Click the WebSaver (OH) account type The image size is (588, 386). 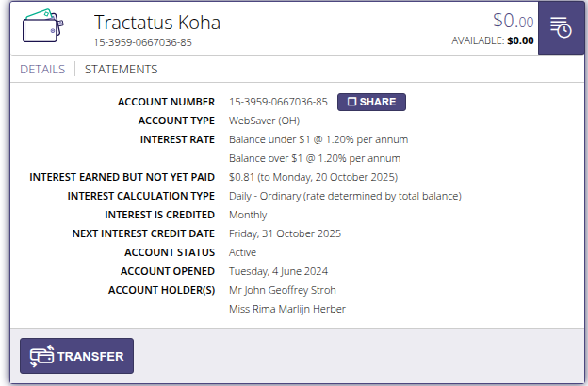(264, 121)
